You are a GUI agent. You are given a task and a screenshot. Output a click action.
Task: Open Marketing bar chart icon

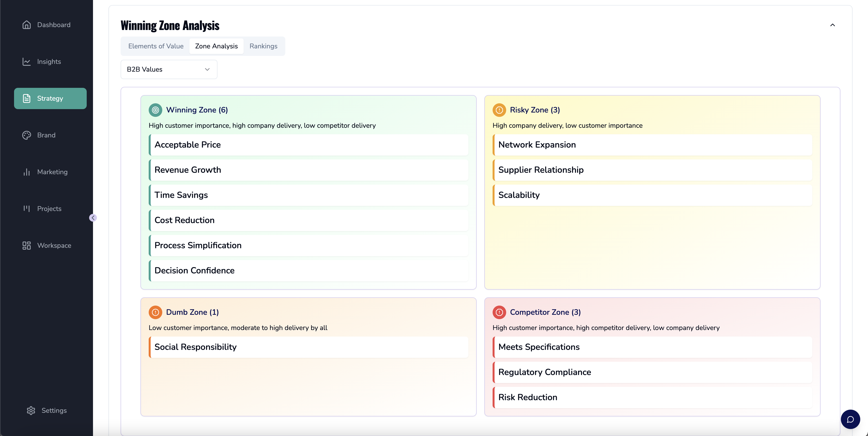pyautogui.click(x=27, y=172)
